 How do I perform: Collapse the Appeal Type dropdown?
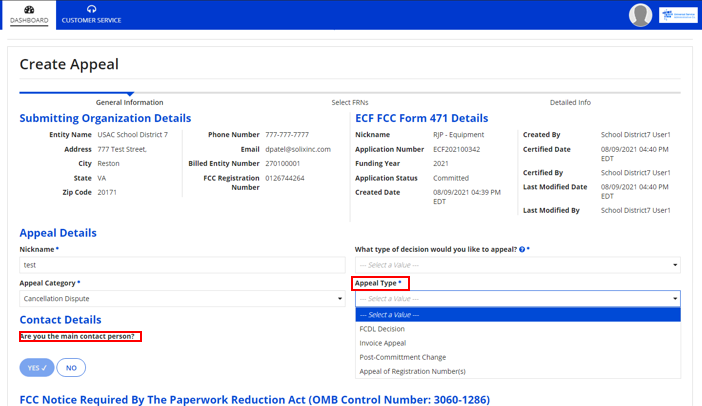pos(517,298)
